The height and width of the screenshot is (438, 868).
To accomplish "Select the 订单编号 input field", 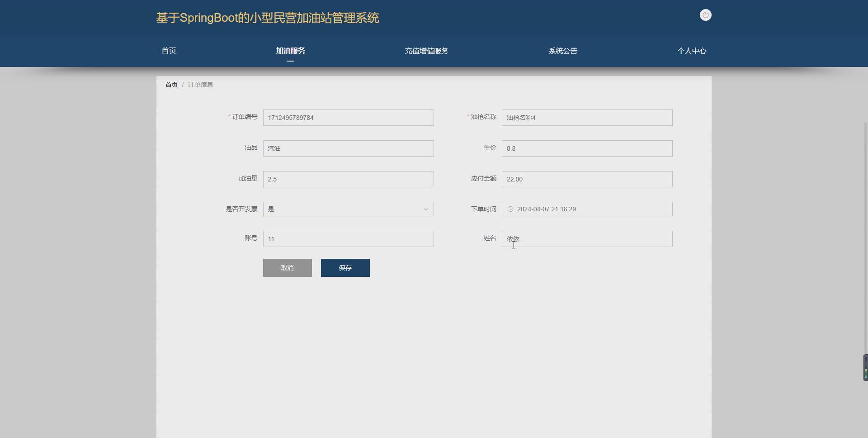I will click(x=348, y=118).
